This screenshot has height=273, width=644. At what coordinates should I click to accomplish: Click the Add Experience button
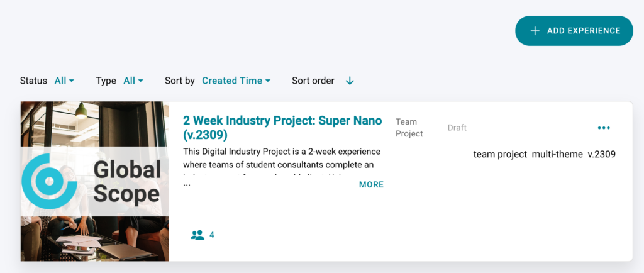click(574, 31)
